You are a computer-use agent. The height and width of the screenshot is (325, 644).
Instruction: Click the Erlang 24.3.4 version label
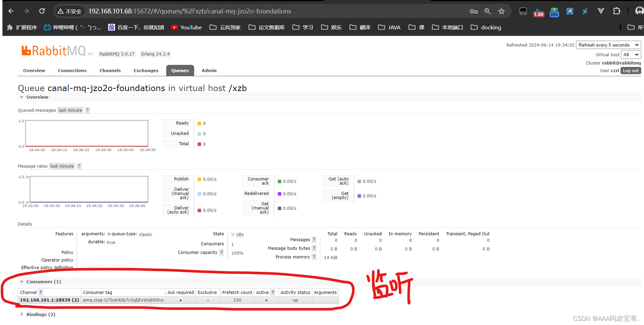coord(155,54)
